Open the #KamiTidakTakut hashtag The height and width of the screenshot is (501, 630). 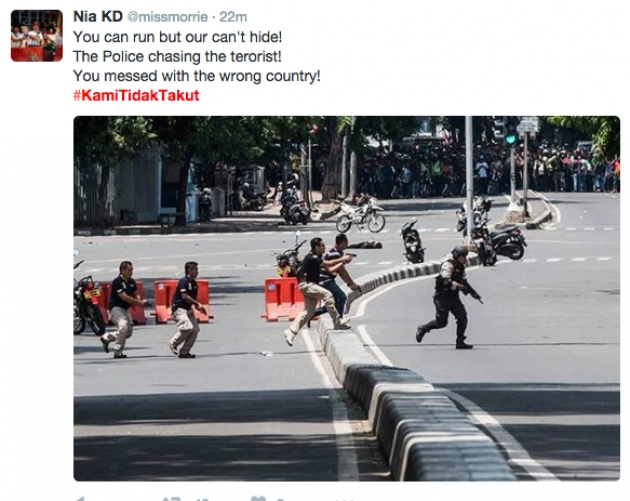pyautogui.click(x=136, y=95)
